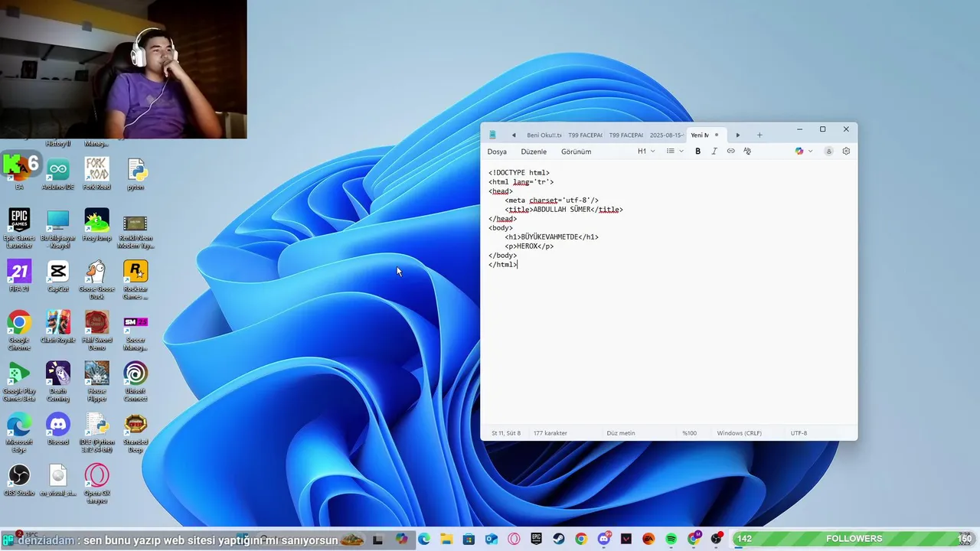980x551 pixels.
Task: Open the Dosya menu
Action: point(497,152)
